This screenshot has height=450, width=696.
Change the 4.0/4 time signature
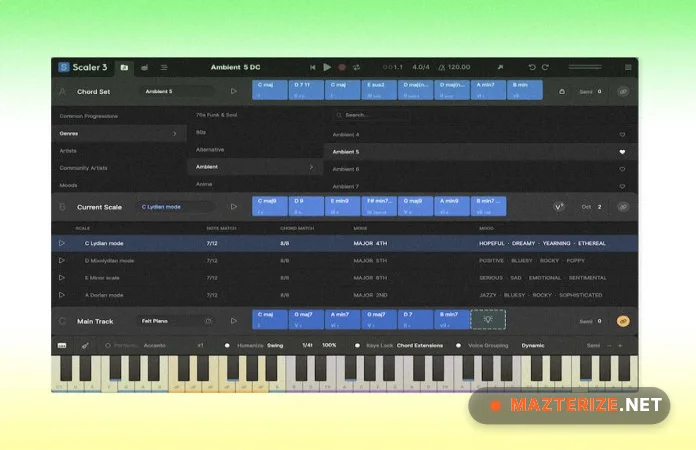(x=421, y=67)
